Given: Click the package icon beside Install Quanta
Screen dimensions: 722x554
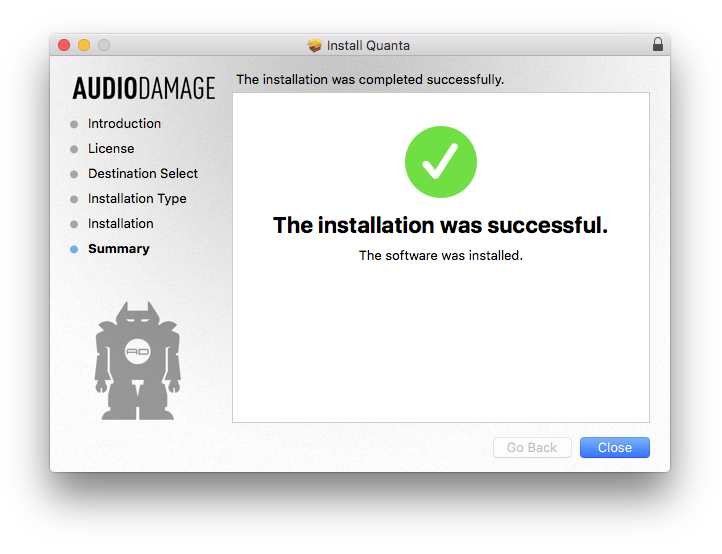Looking at the screenshot, I should point(314,45).
